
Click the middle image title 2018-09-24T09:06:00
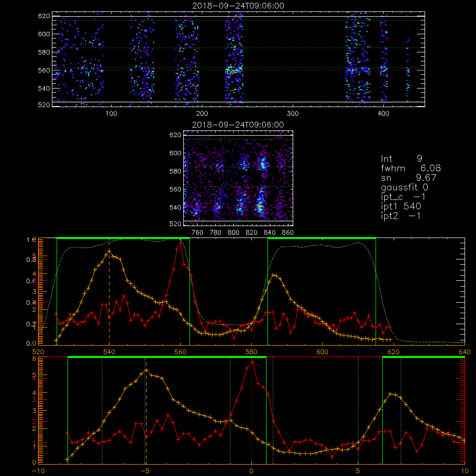(238, 125)
